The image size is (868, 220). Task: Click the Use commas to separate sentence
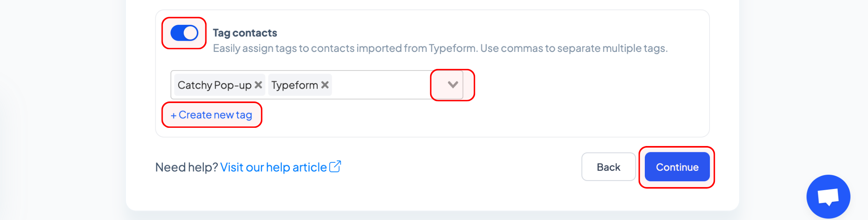[574, 48]
